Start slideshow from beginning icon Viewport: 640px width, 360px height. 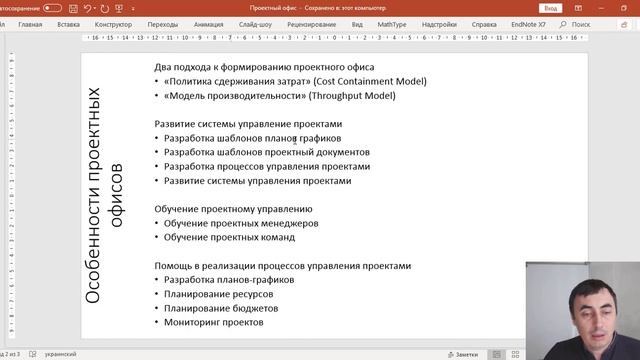(119, 8)
